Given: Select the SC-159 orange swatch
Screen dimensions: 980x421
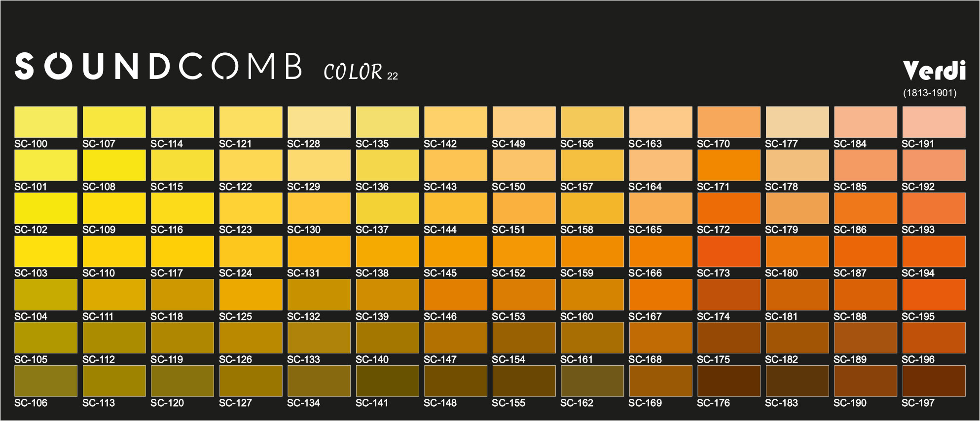Looking at the screenshot, I should tap(592, 251).
